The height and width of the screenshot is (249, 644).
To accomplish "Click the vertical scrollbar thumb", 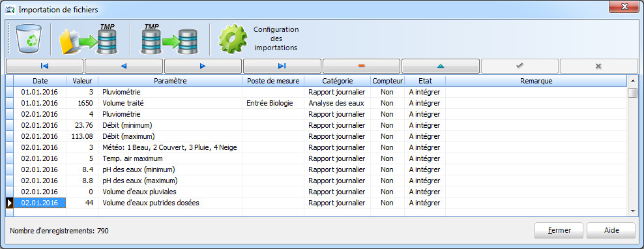I will 633,93.
